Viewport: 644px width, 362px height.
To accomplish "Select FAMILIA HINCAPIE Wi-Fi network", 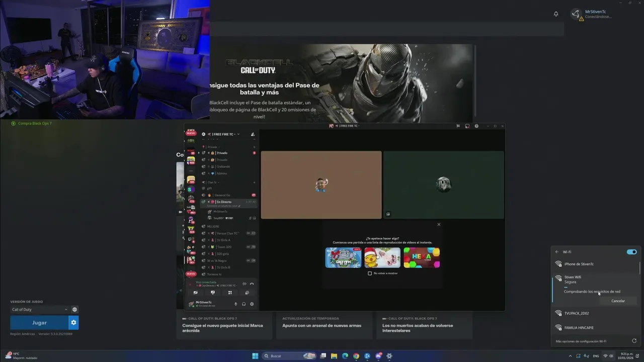I will 596,328.
